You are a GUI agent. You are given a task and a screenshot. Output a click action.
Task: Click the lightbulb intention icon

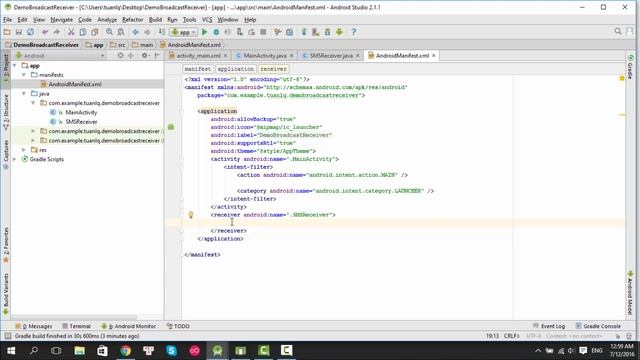191,215
